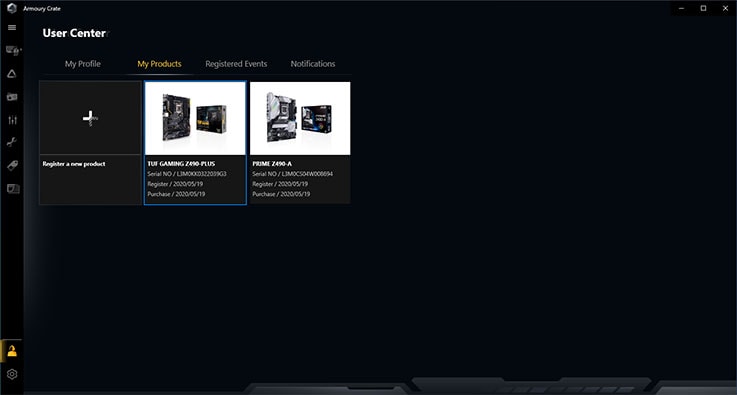The image size is (737, 395).
Task: Click PRIME Z490-A serial number line
Action: (x=293, y=174)
